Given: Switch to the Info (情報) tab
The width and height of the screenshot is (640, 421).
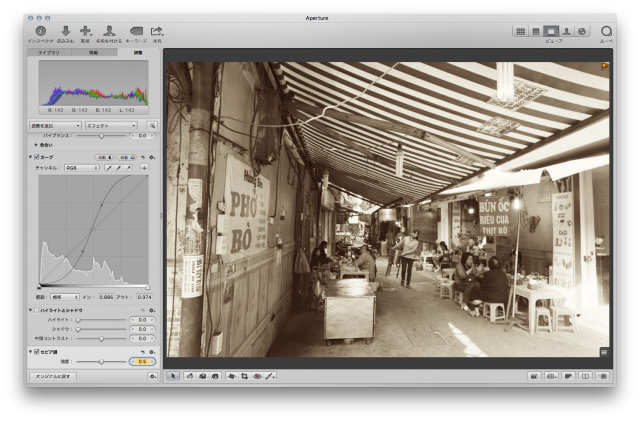Looking at the screenshot, I should pos(94,53).
